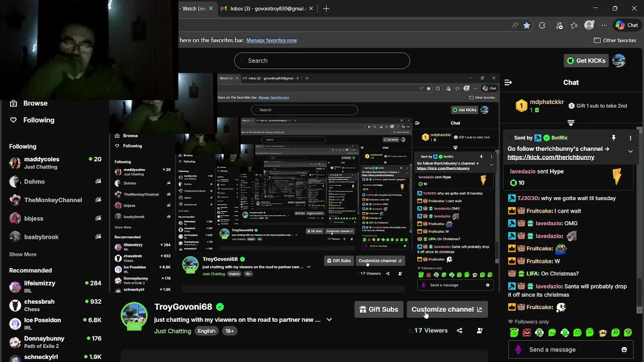Open the media control music-note icon
Image resolution: width=644 pixels, height=362 pixels.
(559, 25)
